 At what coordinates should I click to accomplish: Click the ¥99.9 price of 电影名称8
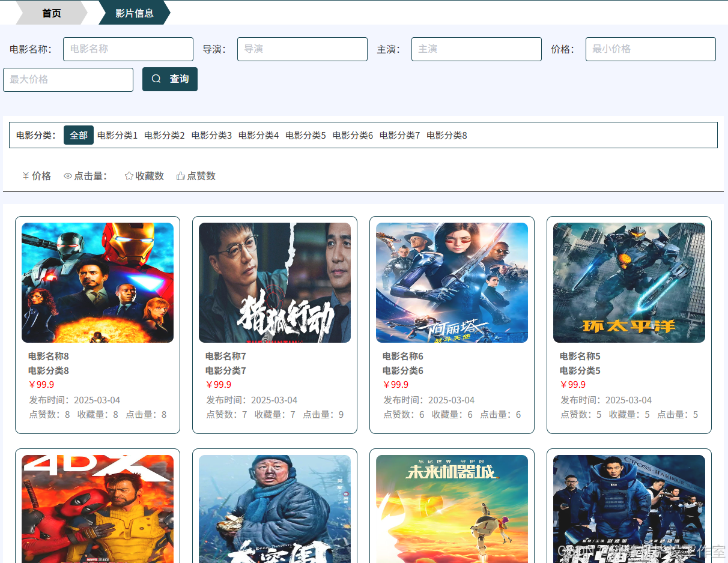pyautogui.click(x=41, y=385)
